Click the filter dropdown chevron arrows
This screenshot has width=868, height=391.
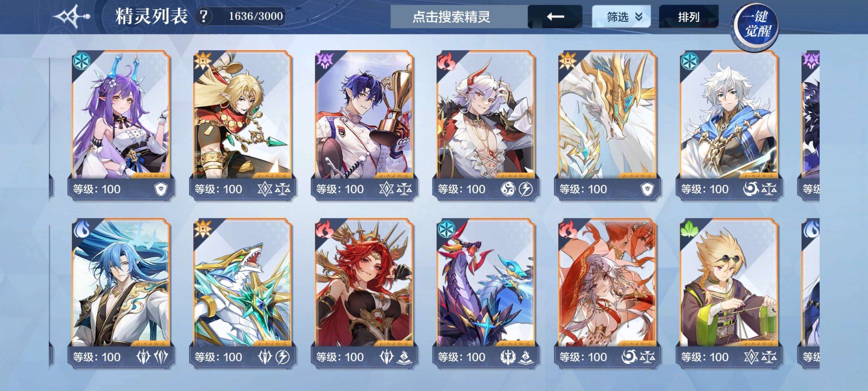639,17
